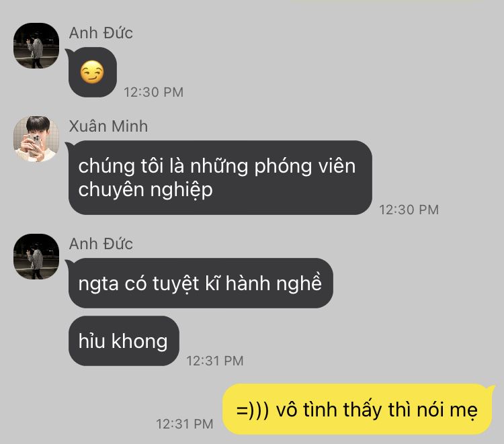Click the 12:30 PM timestamp beside emoji
The image size is (504, 444).
(x=154, y=92)
